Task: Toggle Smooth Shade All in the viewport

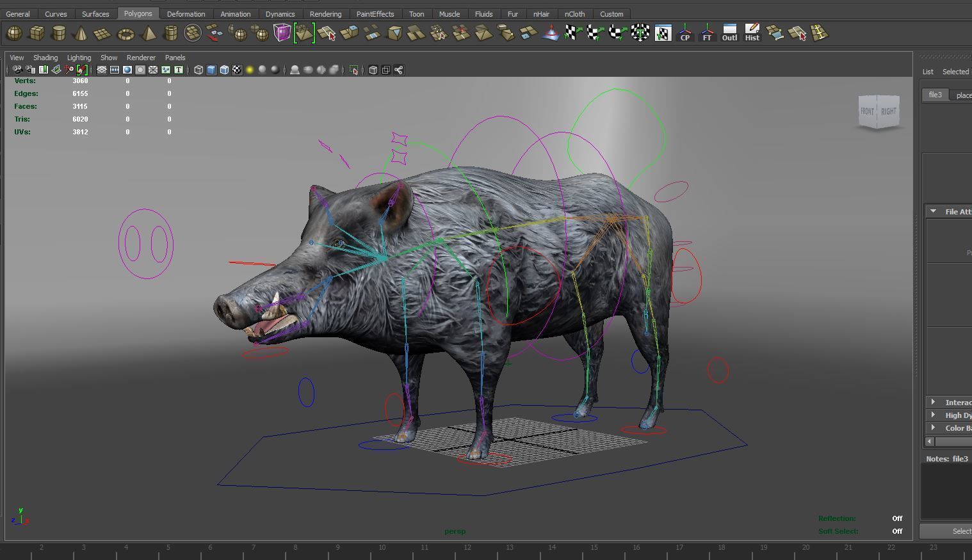Action: point(211,70)
